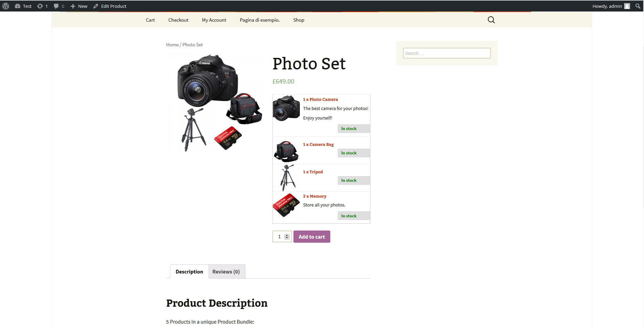This screenshot has width=644, height=328.
Task: Click 'Store all your photos.' text
Action: coord(324,205)
